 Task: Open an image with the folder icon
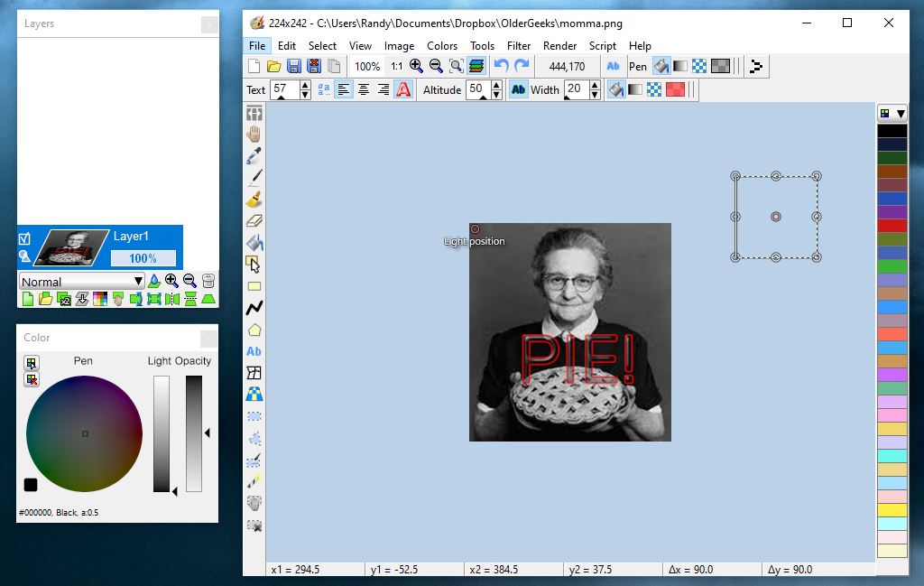pos(273,66)
